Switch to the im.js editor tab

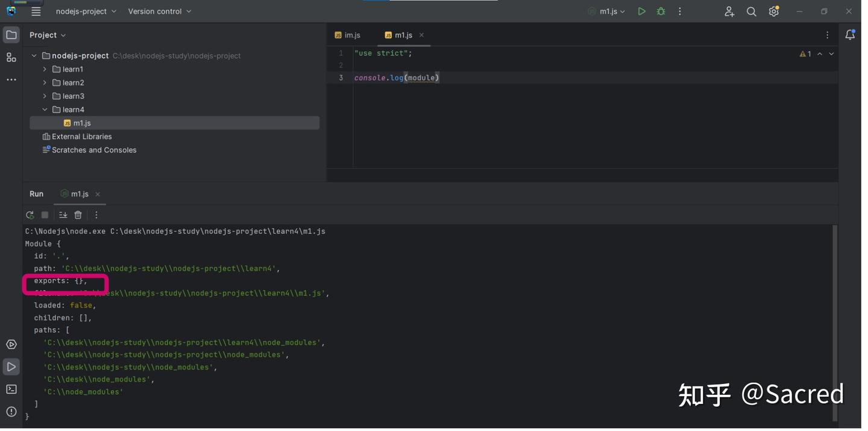pos(348,35)
